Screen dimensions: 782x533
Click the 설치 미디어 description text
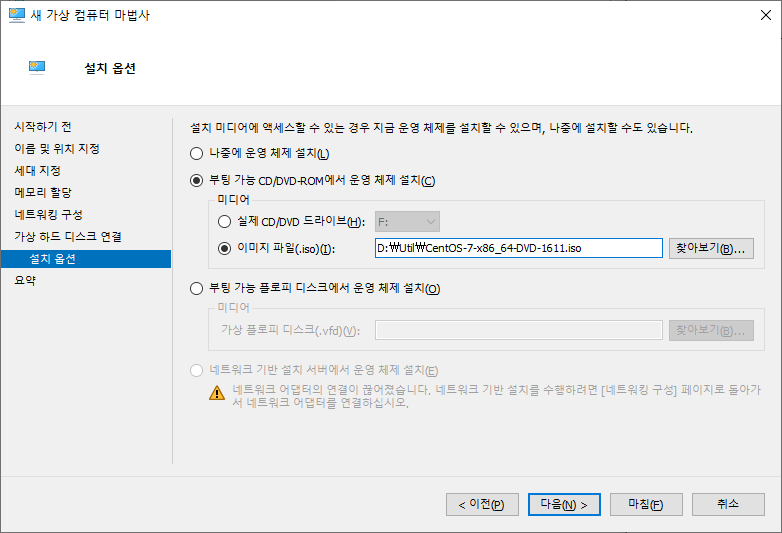pos(441,128)
